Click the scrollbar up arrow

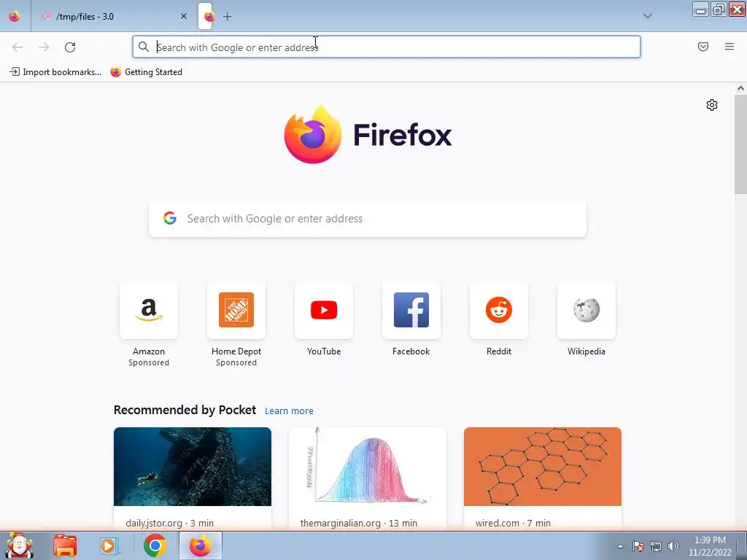(740, 88)
